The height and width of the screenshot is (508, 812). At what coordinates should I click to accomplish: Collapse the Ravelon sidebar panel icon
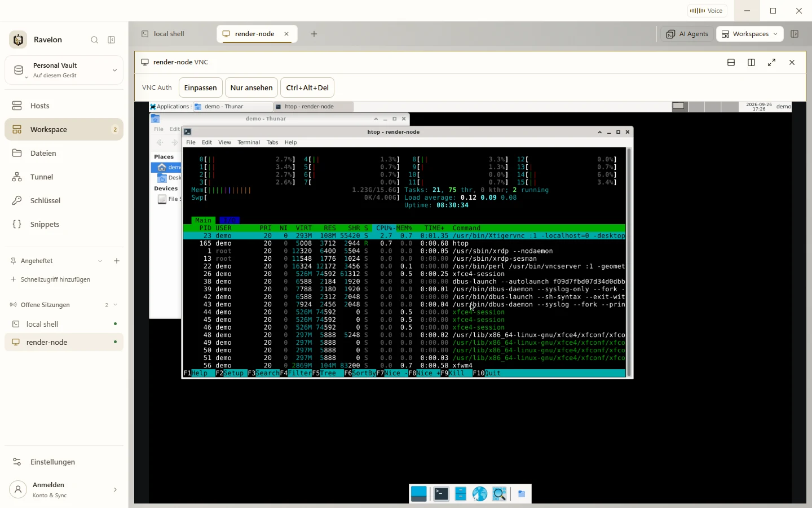coord(112,40)
